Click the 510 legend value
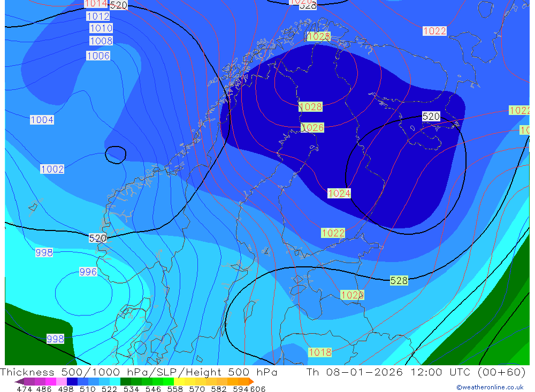 (87, 389)
